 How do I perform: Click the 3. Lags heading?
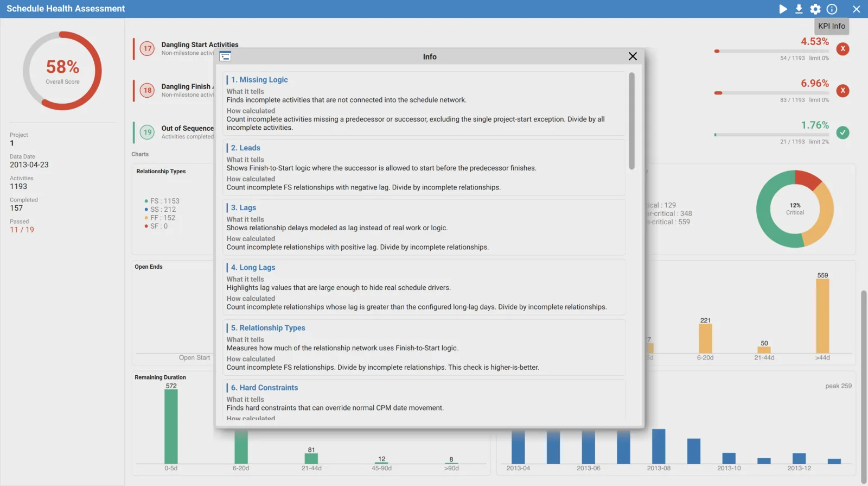(x=243, y=207)
